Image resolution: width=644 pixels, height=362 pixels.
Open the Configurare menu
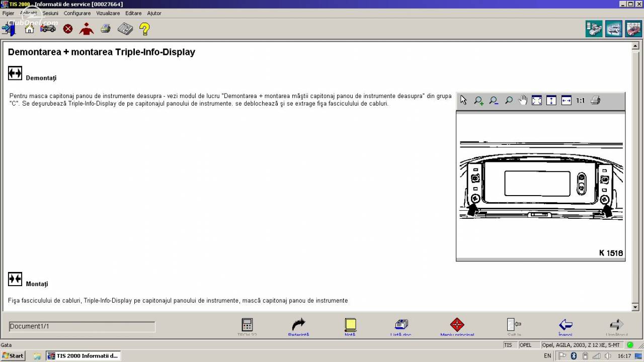click(77, 13)
